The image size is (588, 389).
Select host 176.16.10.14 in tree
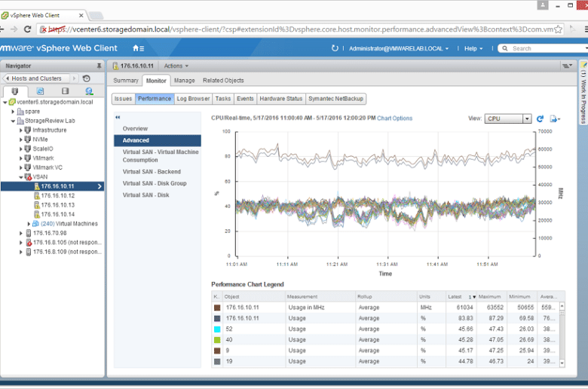[x=58, y=215]
